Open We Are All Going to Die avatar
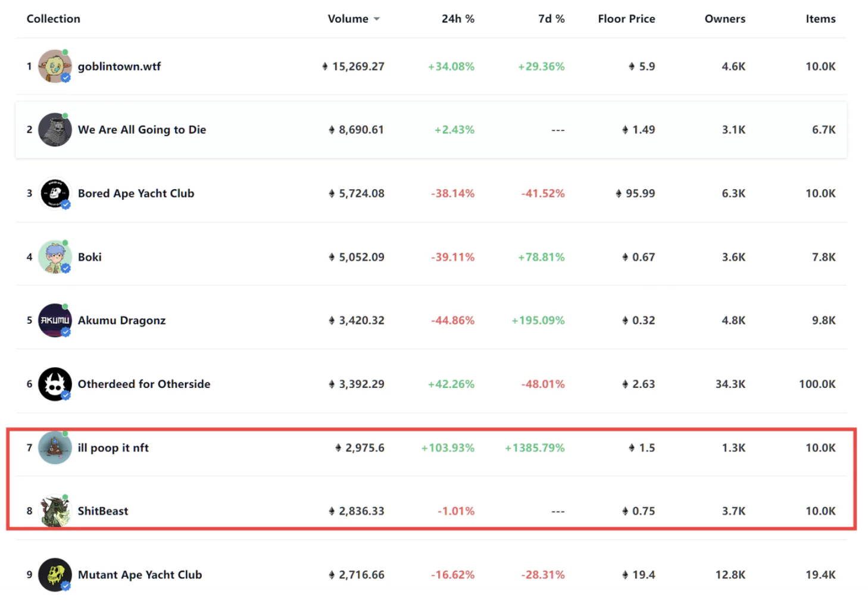868x601 pixels. pos(55,130)
